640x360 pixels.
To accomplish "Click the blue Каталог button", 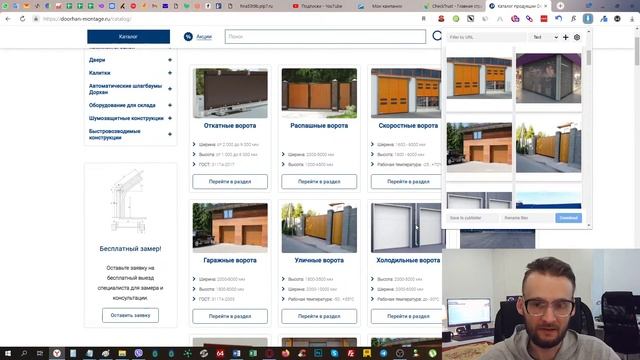I will 129,37.
